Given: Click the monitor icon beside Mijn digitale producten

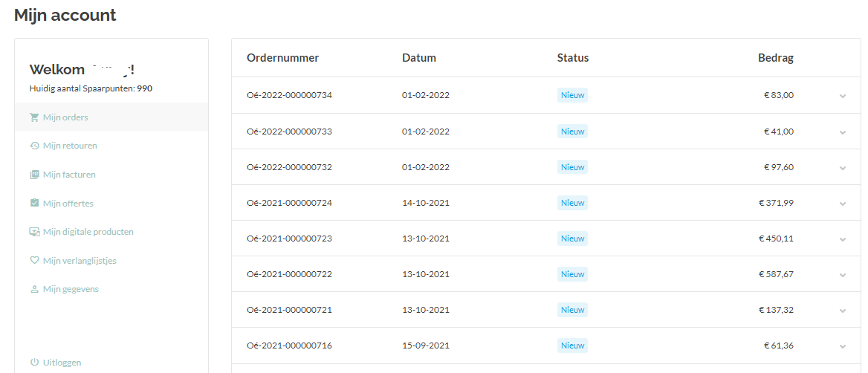Looking at the screenshot, I should point(34,232).
